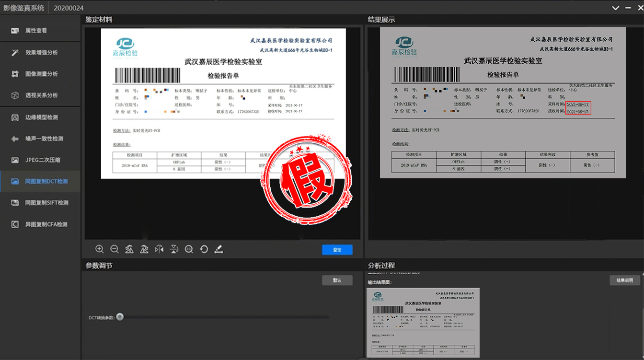
Task: Flip image horizontally with mirror icon
Action: tap(159, 249)
